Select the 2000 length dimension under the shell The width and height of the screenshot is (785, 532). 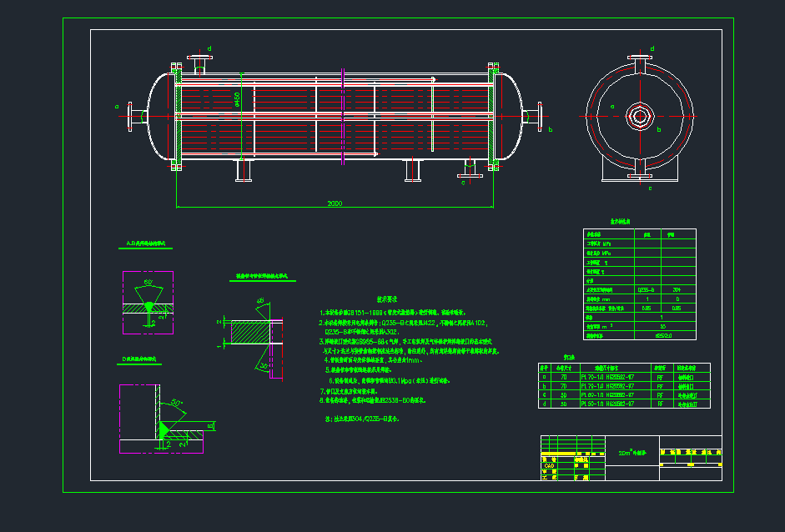point(334,202)
